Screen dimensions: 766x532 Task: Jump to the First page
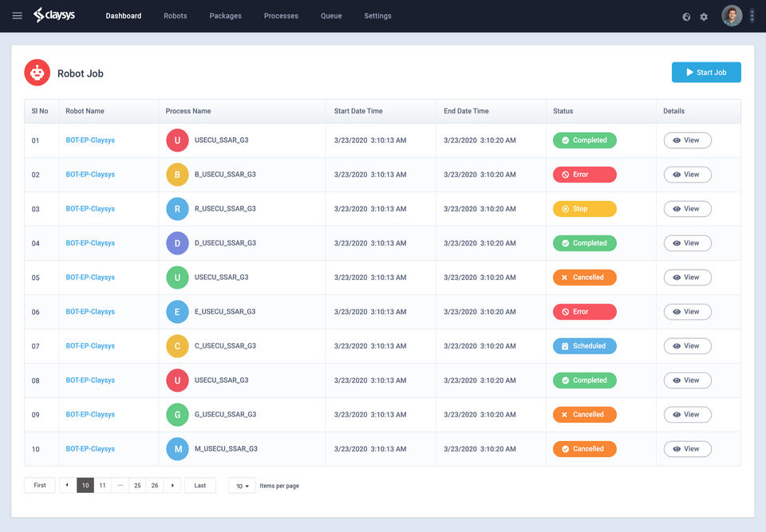pos(40,485)
